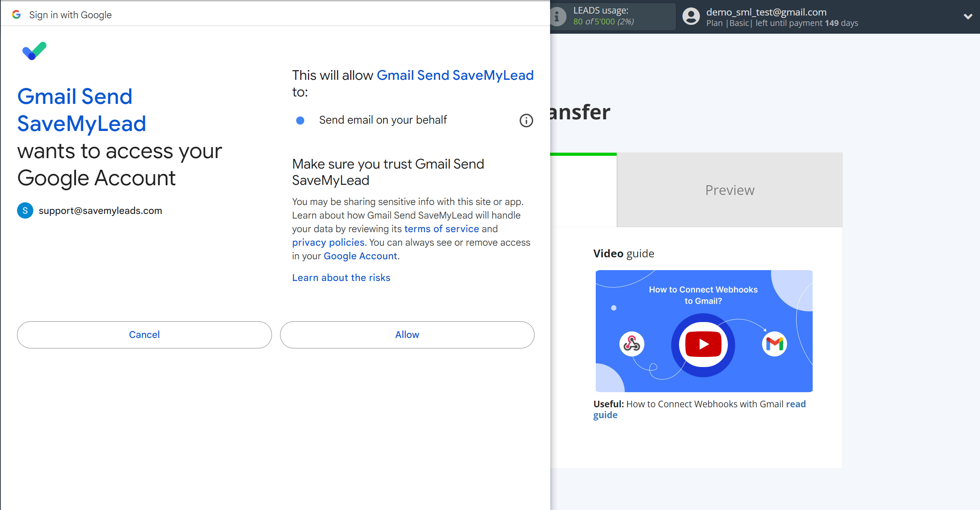This screenshot has width=980, height=510.
Task: Open info icon beside Send email permission
Action: click(x=526, y=121)
